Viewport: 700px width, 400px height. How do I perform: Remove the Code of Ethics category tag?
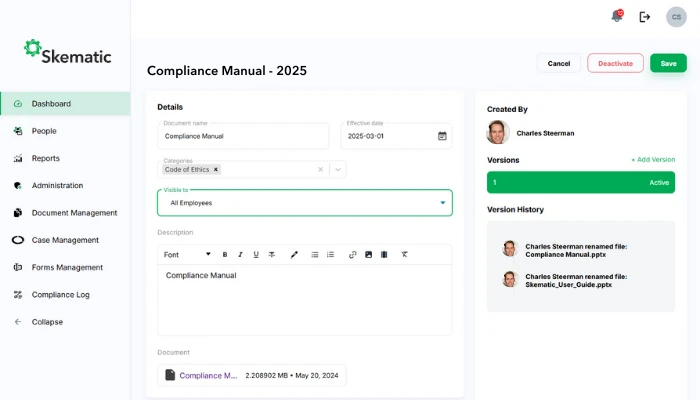(216, 169)
